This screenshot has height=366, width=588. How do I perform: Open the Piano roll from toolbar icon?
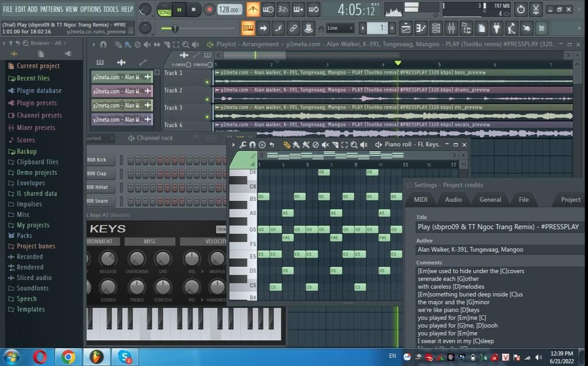(421, 28)
